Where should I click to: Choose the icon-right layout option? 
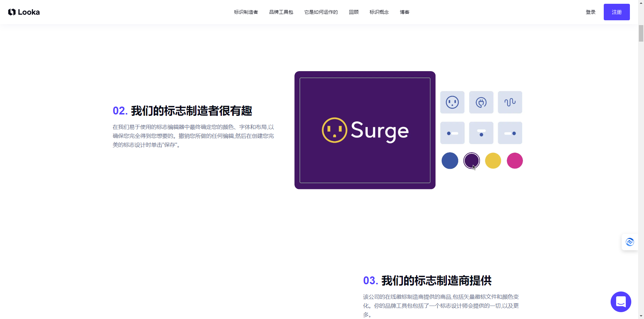coord(510,133)
